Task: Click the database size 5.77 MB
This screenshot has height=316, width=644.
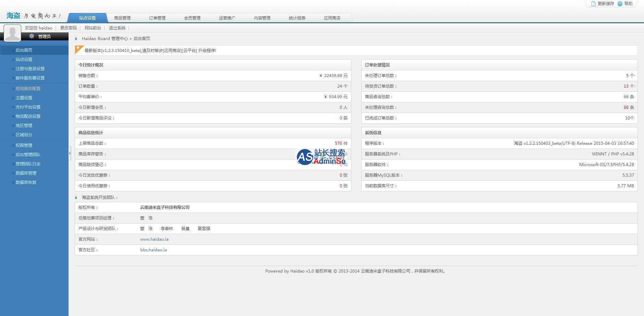Action: (x=626, y=186)
